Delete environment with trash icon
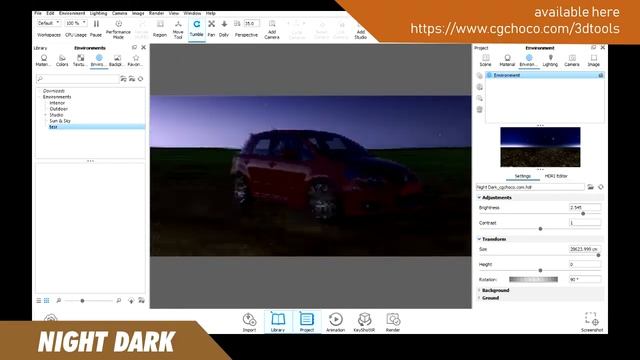Image resolution: width=640 pixels, height=360 pixels. coord(480,109)
